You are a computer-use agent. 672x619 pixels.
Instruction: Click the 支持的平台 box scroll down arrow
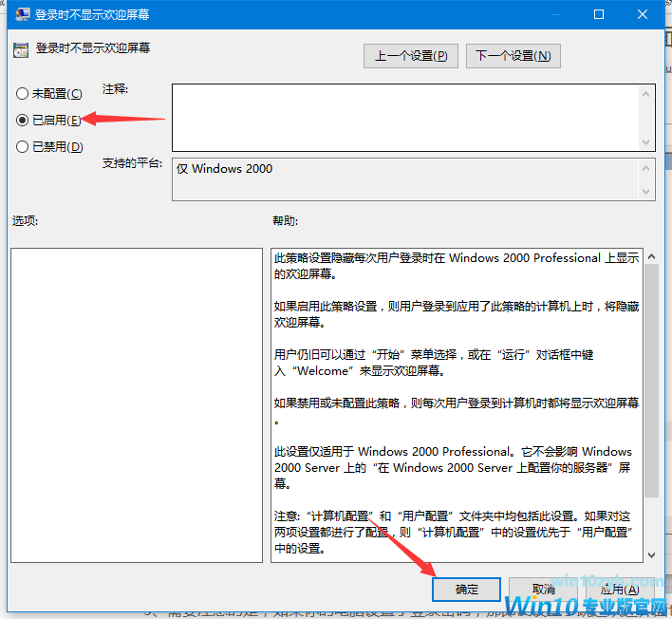click(x=645, y=191)
